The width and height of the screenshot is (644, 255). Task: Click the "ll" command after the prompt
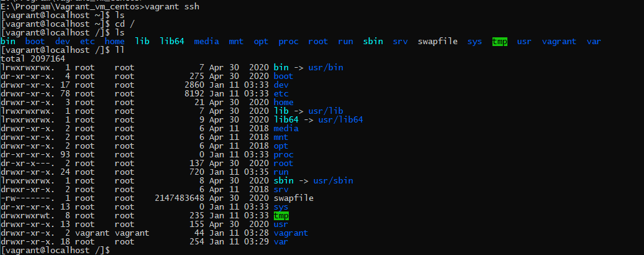point(119,50)
